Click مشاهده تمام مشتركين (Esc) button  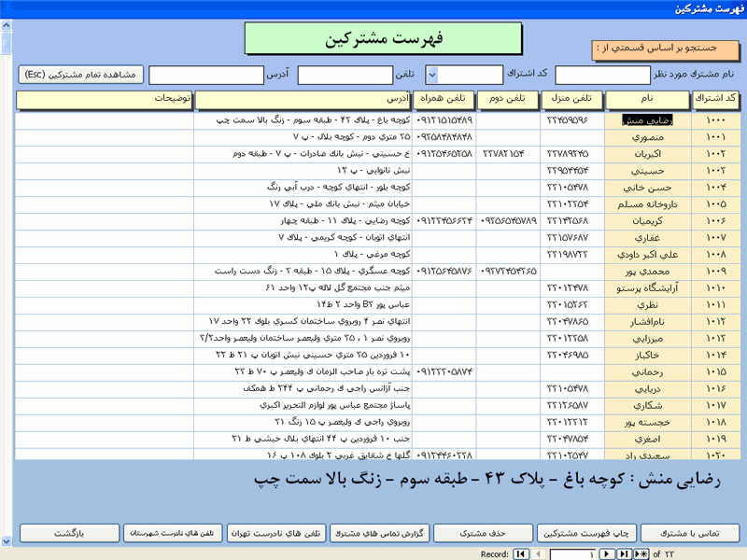(x=80, y=75)
